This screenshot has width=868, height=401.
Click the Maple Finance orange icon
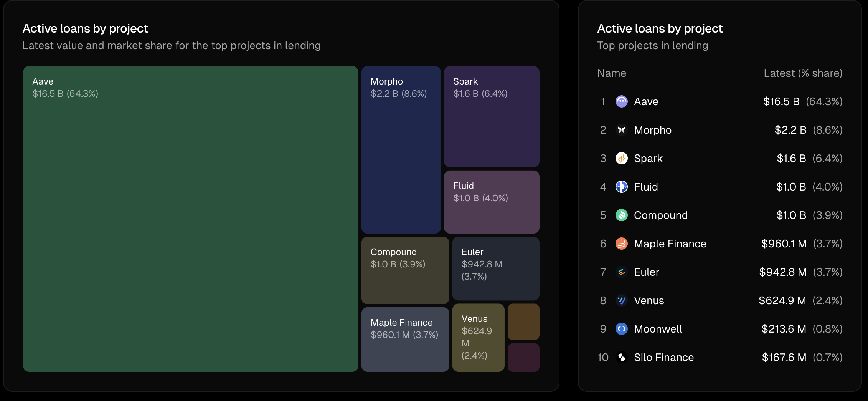tap(621, 244)
